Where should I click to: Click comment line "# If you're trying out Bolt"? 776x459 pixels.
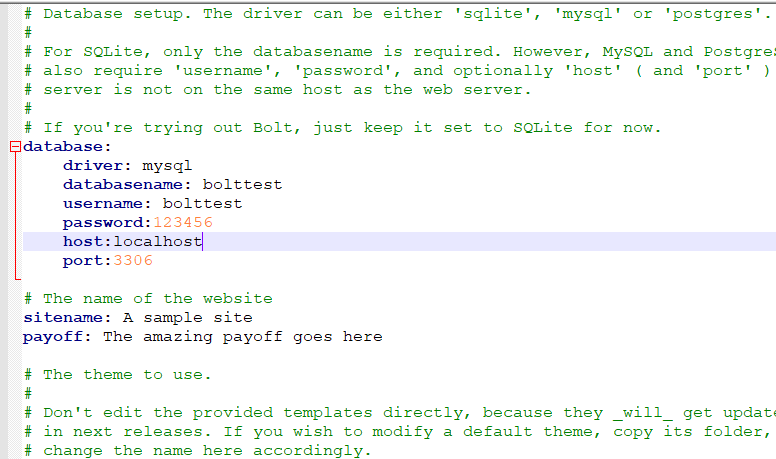click(342, 128)
